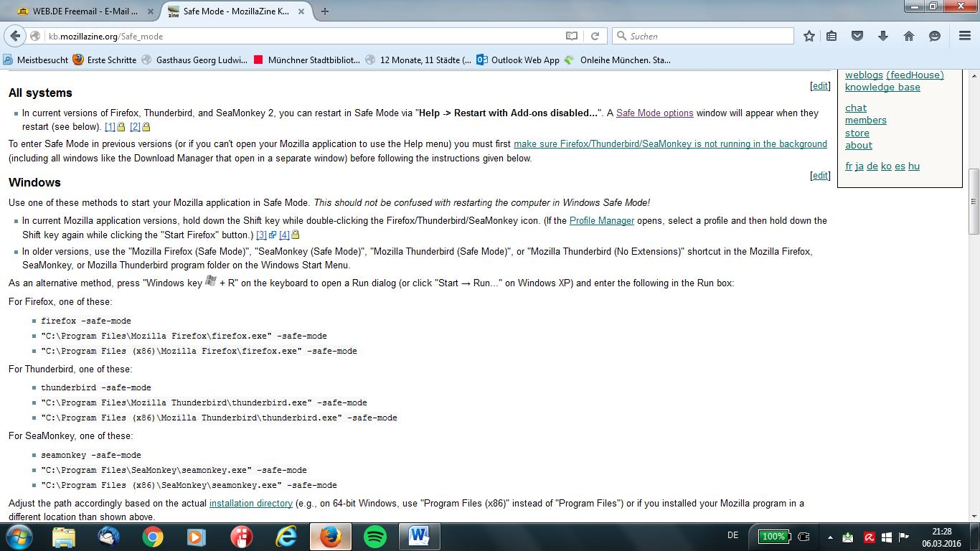
Task: Click the battery 100% indicator
Action: click(x=773, y=537)
